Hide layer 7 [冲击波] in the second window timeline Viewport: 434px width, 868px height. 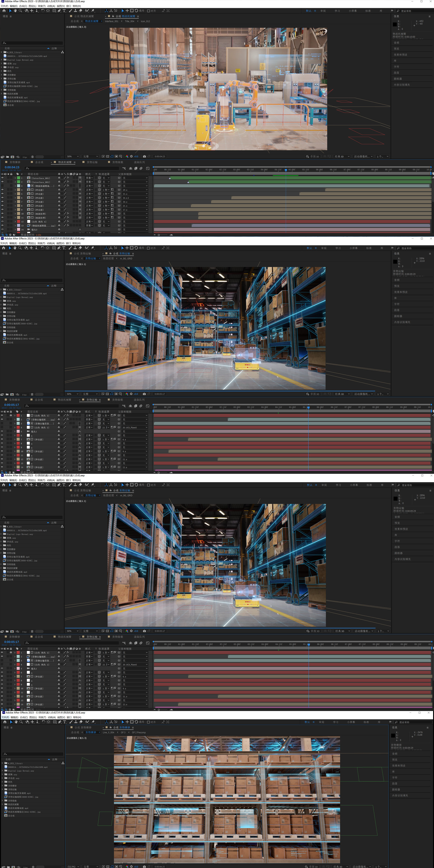pyautogui.click(x=2, y=439)
